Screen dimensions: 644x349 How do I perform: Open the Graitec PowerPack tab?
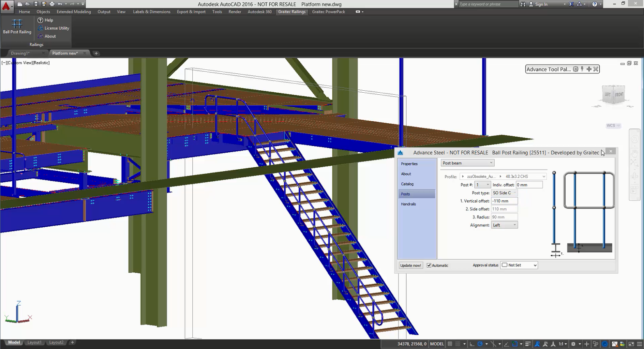pyautogui.click(x=328, y=12)
